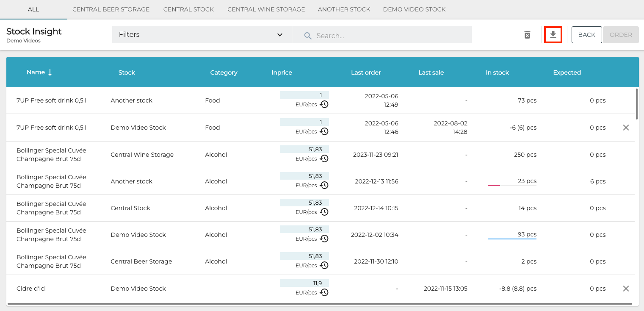Select the Demo Video Stock tab

414,9
